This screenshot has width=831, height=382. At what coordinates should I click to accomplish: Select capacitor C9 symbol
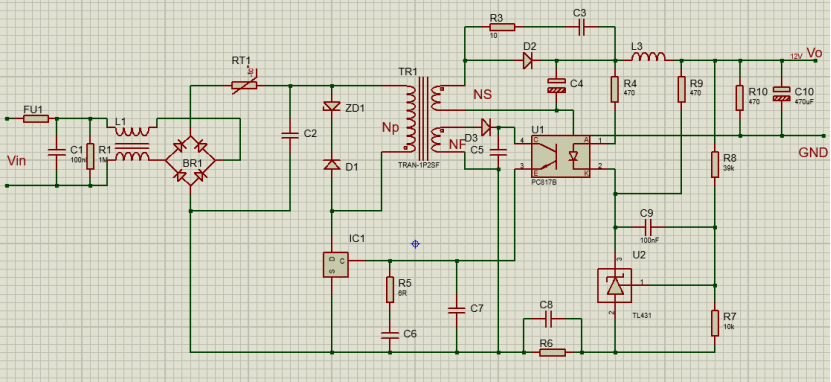pos(648,228)
